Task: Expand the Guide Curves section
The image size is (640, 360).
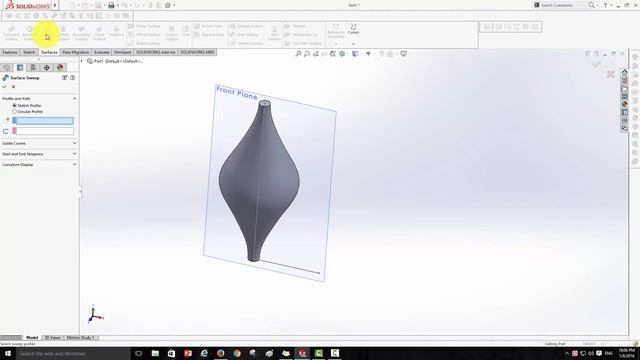Action: (x=74, y=143)
